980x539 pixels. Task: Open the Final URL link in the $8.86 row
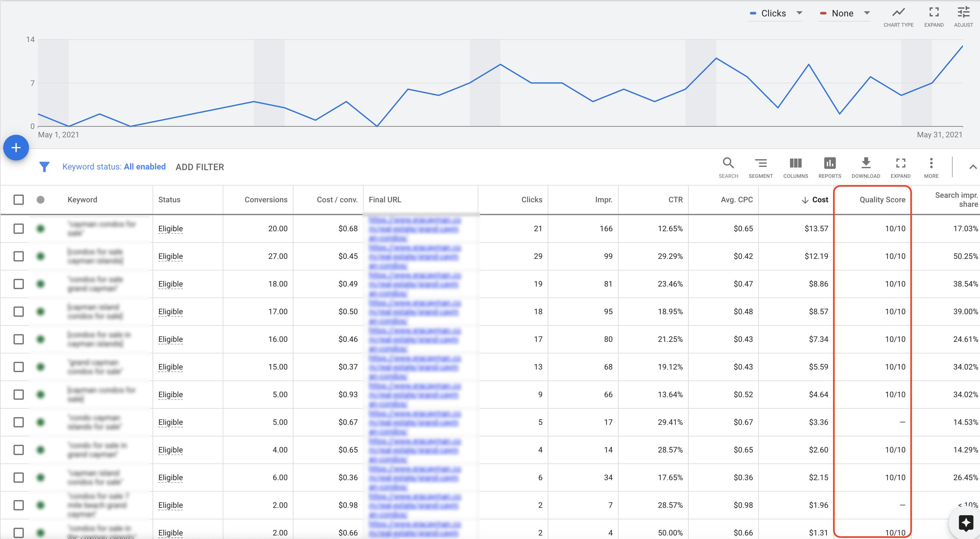(415, 284)
